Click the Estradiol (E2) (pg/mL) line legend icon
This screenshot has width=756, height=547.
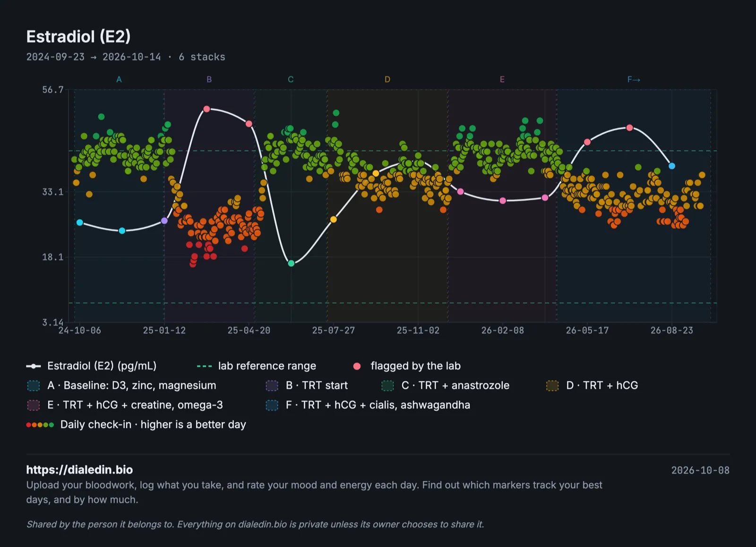pyautogui.click(x=34, y=366)
